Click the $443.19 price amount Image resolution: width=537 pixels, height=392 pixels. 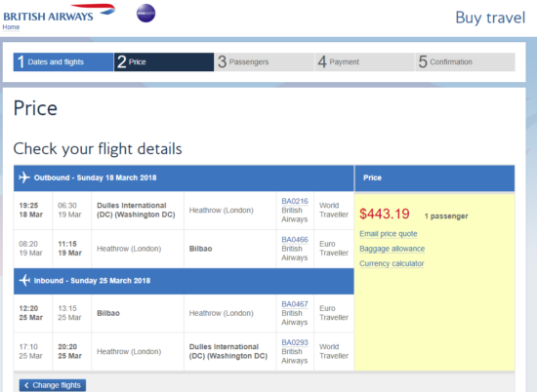pos(385,215)
